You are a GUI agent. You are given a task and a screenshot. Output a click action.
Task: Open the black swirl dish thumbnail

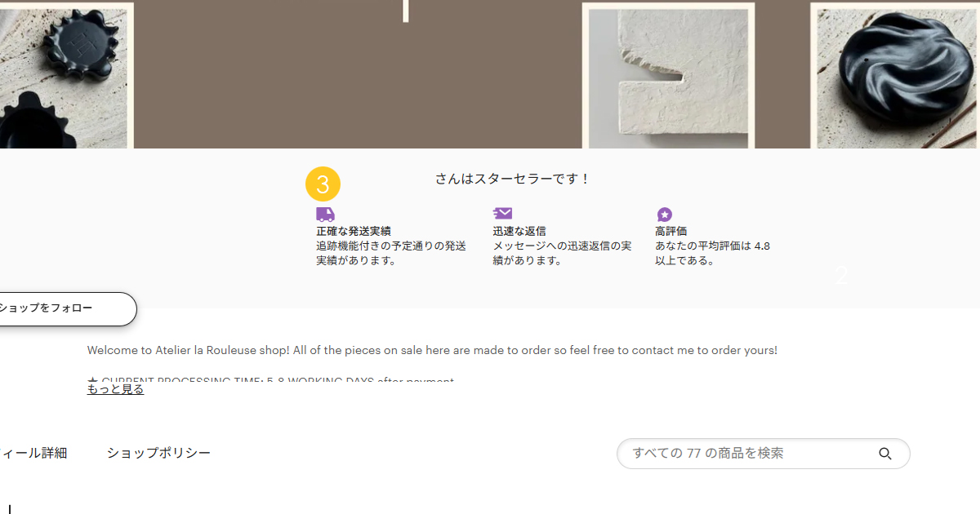tap(895, 76)
